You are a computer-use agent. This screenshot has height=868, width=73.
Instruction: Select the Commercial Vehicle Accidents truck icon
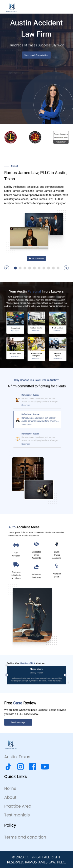tap(16, 564)
